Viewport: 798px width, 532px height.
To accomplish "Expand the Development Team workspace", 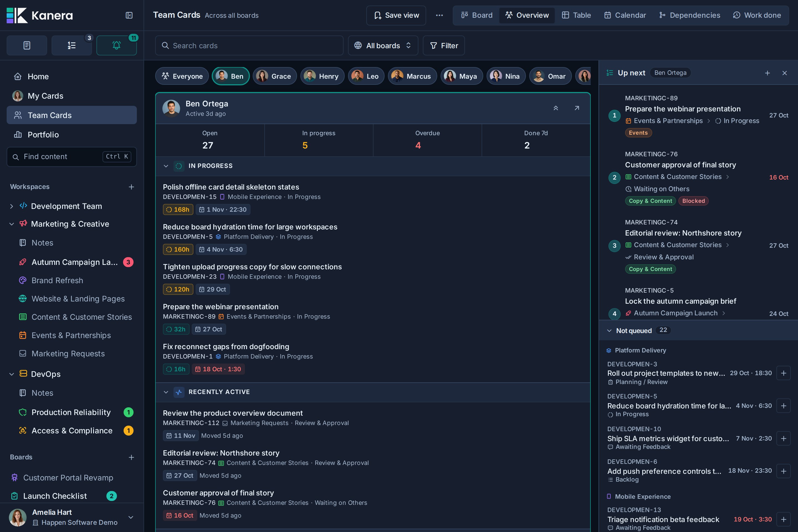I will click(x=12, y=206).
